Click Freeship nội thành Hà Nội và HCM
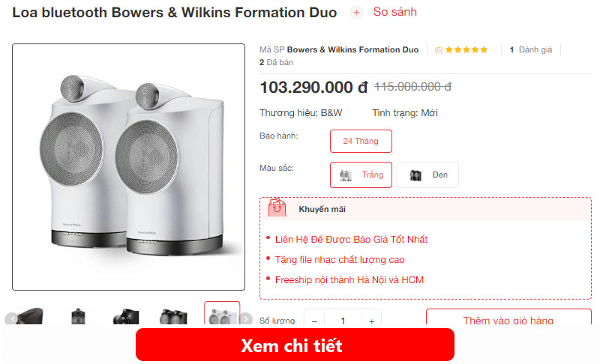 349,280
